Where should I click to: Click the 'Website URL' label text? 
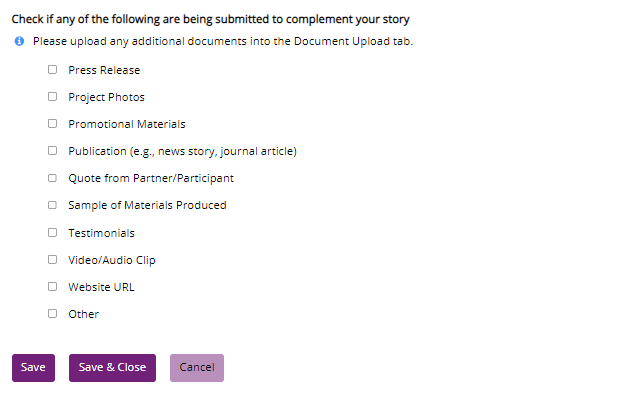[101, 287]
